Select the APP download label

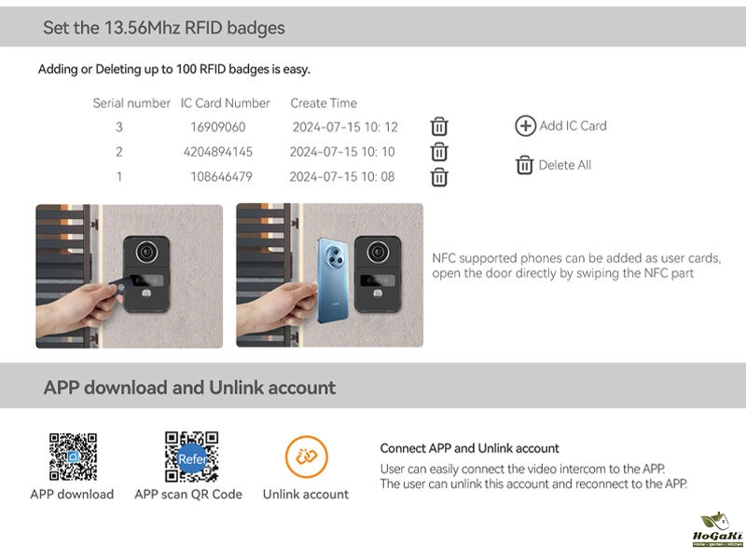click(x=72, y=494)
